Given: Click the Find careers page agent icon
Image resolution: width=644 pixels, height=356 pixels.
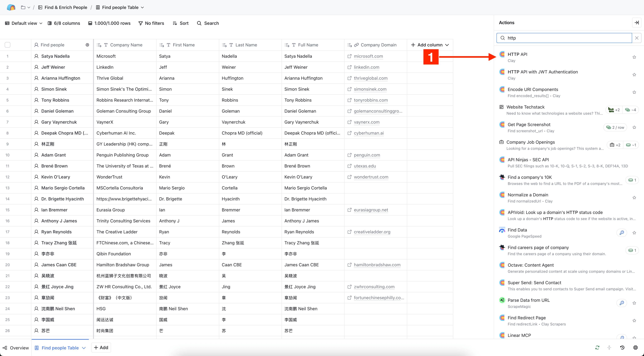Looking at the screenshot, I should point(502,247).
